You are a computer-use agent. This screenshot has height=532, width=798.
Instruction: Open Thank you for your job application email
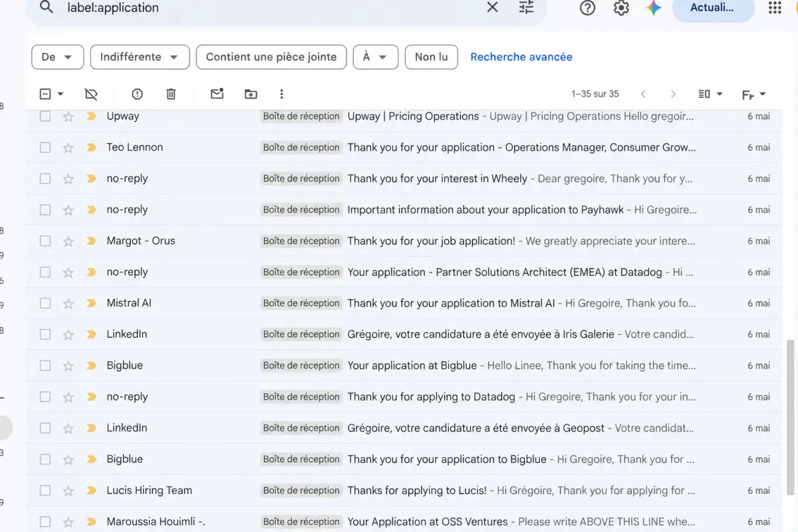pos(431,241)
